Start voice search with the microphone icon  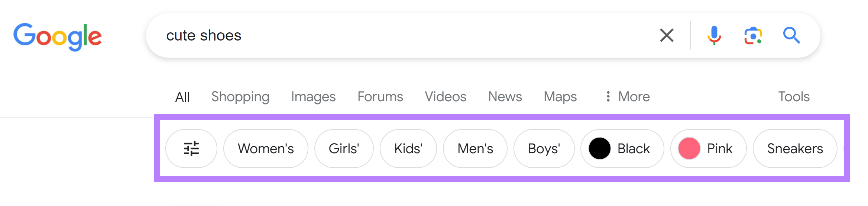[x=714, y=36]
